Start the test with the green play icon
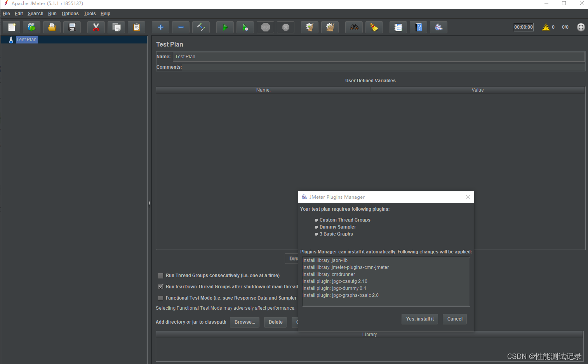 click(225, 27)
